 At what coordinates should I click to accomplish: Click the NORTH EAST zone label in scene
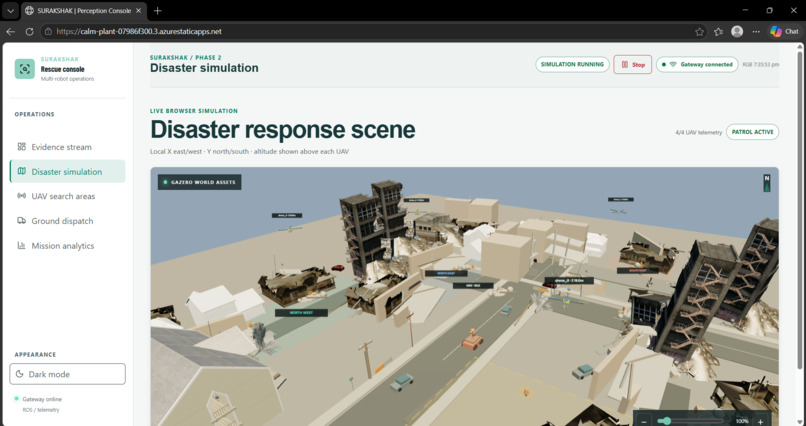click(446, 273)
